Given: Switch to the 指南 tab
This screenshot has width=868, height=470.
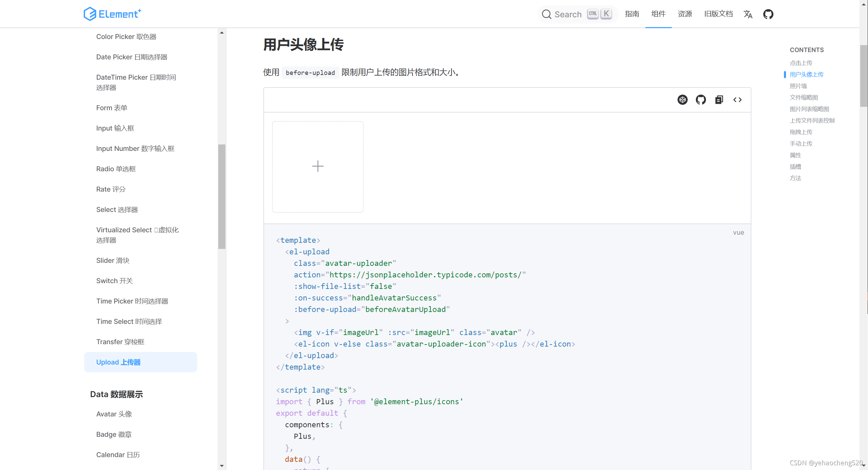Looking at the screenshot, I should [x=632, y=14].
